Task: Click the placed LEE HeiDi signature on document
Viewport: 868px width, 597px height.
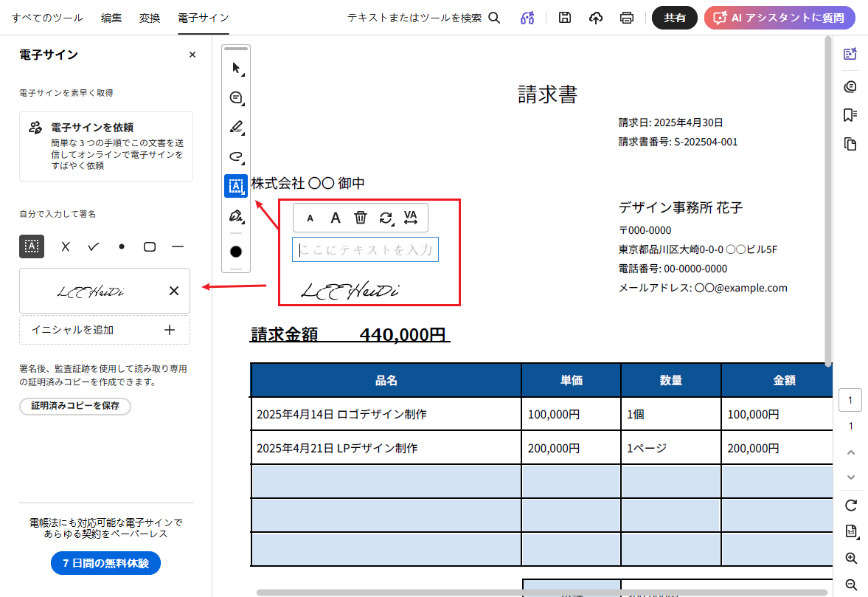Action: pyautogui.click(x=350, y=289)
